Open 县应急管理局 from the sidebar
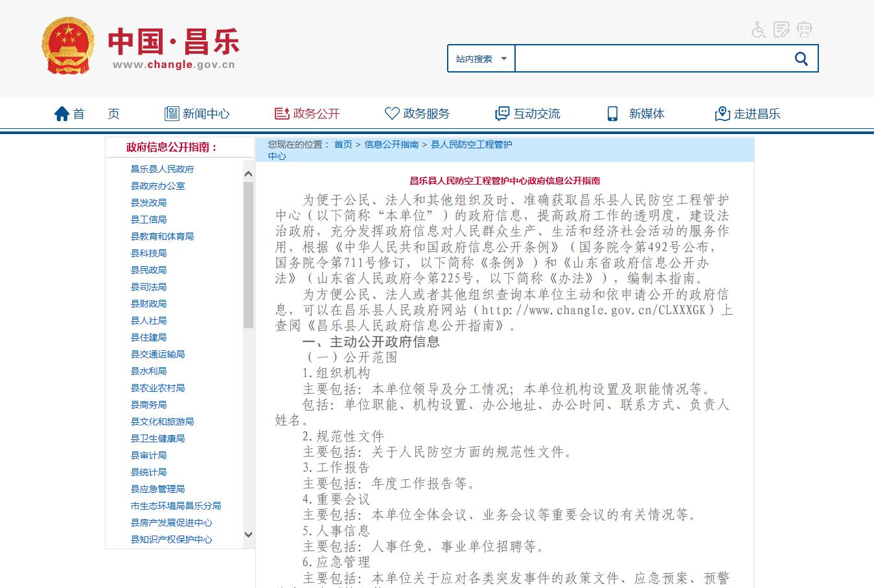The image size is (874, 588). click(157, 489)
